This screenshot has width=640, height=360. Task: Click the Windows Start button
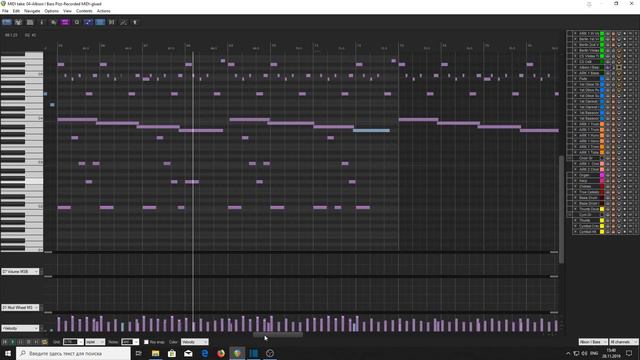coord(7,353)
